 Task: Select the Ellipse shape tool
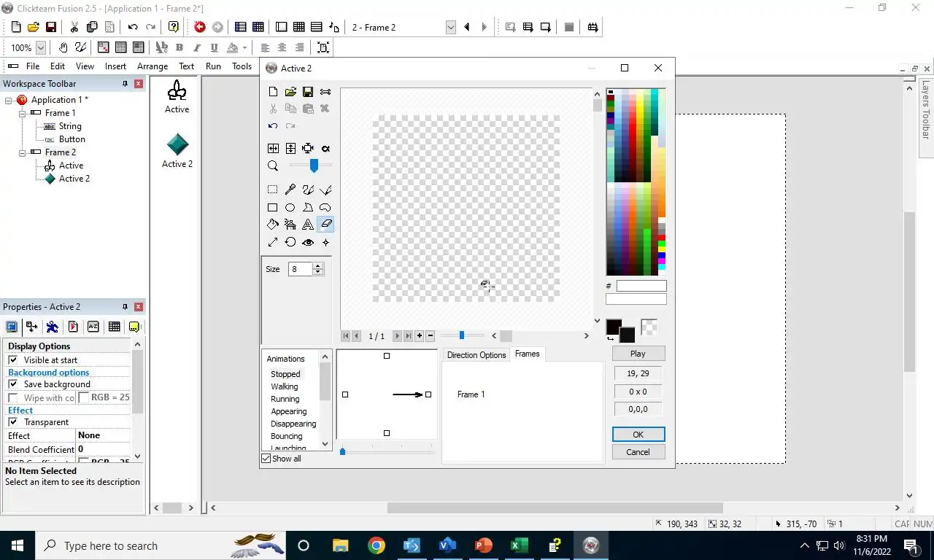(x=290, y=207)
